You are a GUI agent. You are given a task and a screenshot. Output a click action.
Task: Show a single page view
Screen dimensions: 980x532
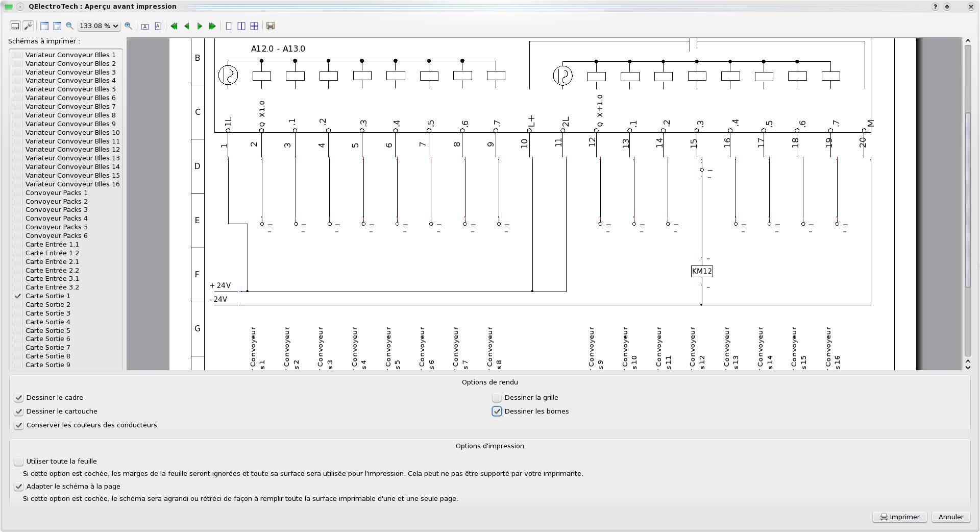click(x=229, y=26)
